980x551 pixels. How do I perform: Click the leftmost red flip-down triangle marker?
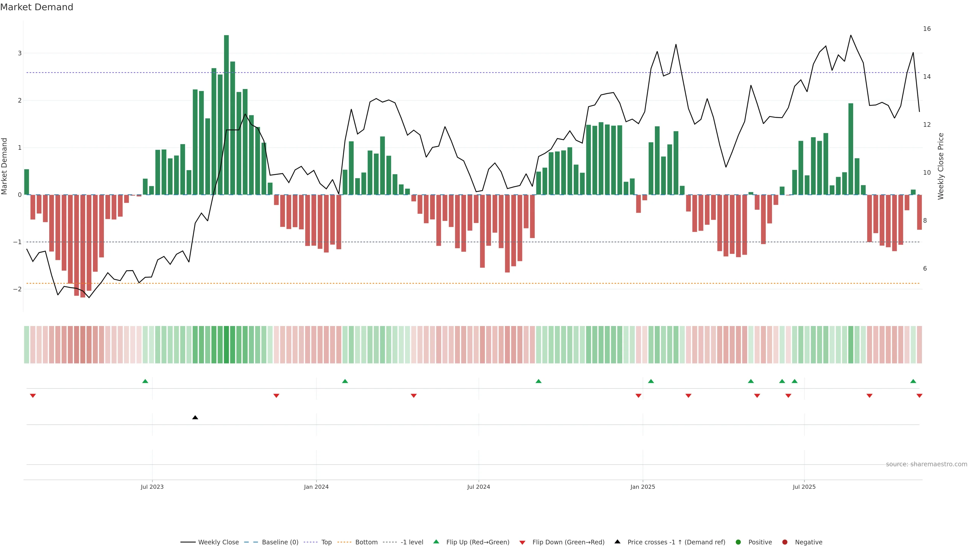click(x=33, y=396)
